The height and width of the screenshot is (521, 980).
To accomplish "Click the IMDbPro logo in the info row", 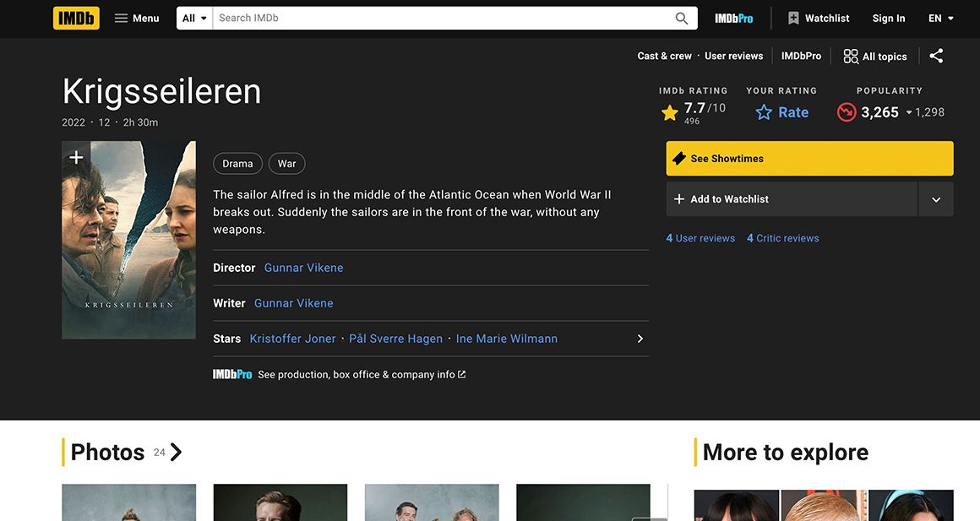I will pos(231,375).
